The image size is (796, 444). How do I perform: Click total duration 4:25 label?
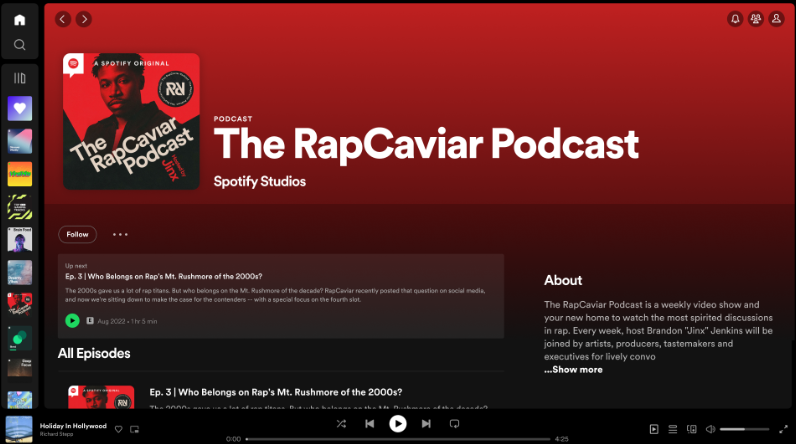tap(561, 439)
